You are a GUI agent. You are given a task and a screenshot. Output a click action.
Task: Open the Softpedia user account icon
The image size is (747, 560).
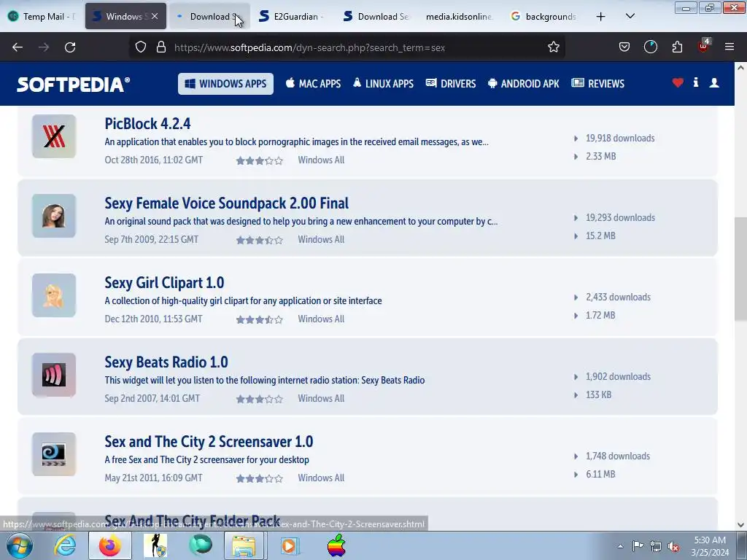point(714,83)
